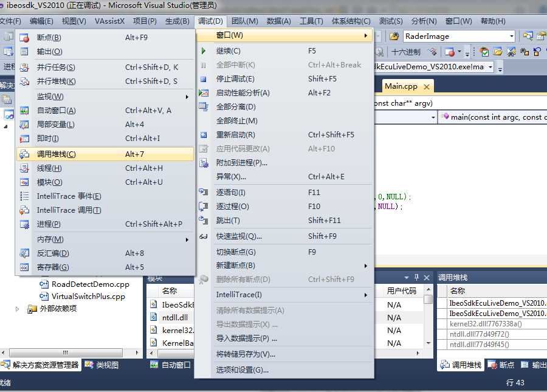Click the Step Into (逐语句) icon
547x392 pixels.
(x=204, y=192)
